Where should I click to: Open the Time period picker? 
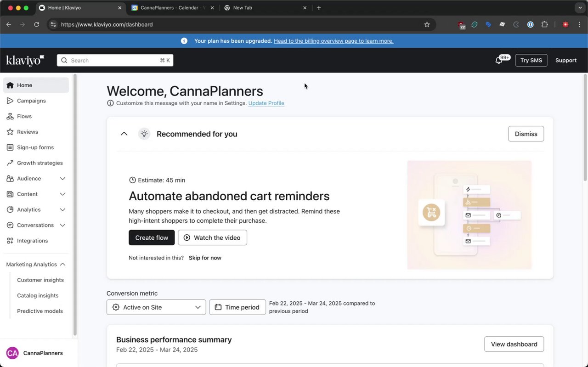237,307
